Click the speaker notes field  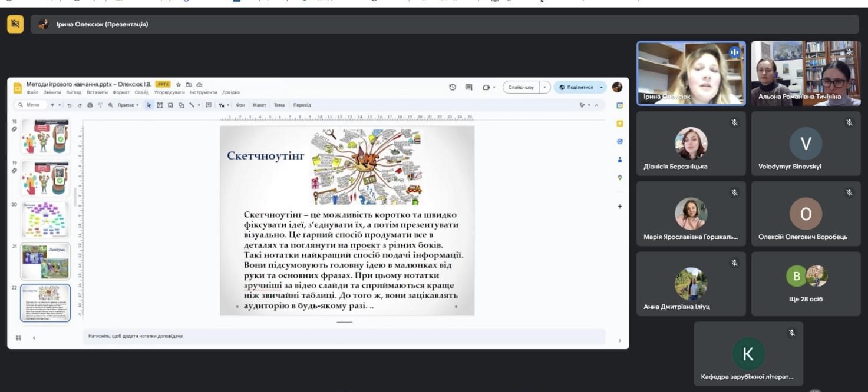tap(344, 336)
